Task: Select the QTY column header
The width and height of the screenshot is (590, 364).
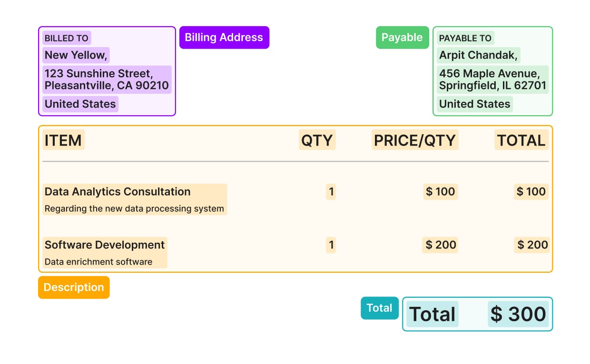Action: [317, 140]
